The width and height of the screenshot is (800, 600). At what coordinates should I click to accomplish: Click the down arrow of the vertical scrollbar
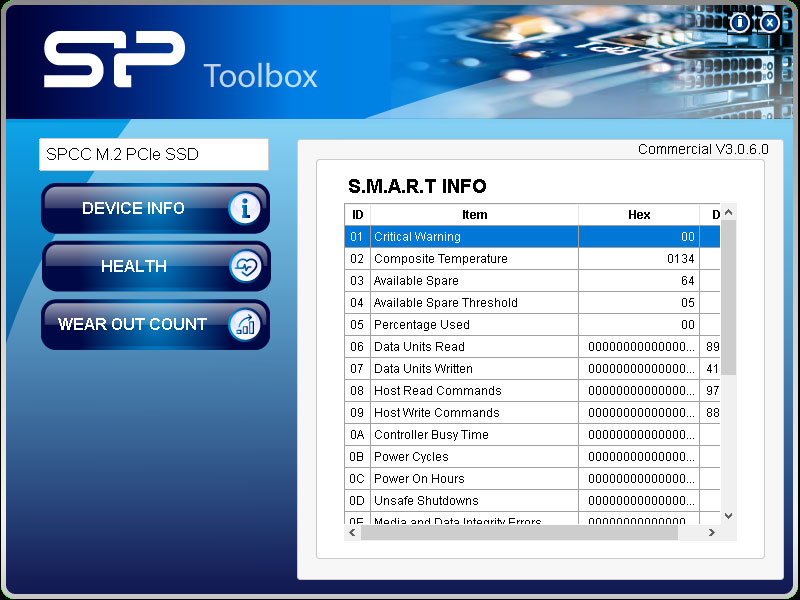[729, 516]
